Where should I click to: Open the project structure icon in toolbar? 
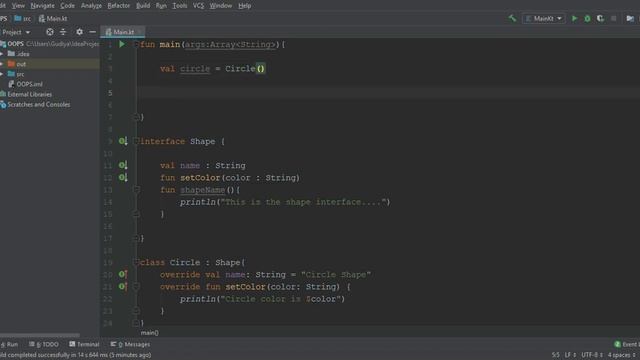pos(630,18)
